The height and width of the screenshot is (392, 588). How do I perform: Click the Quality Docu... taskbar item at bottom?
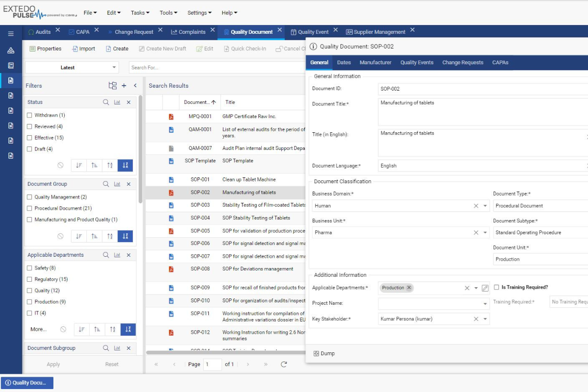27,383
